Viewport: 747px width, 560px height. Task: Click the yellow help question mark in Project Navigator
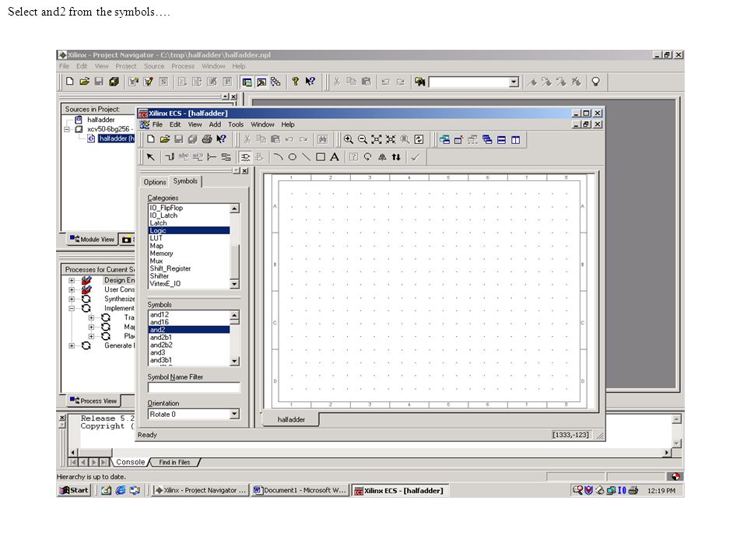pos(296,82)
